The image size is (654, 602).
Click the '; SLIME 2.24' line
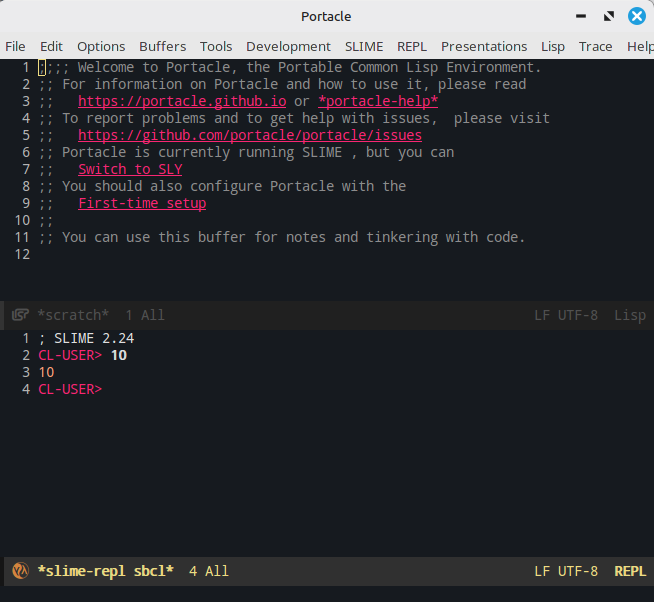coord(86,338)
